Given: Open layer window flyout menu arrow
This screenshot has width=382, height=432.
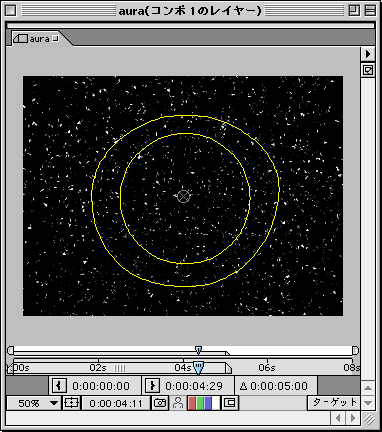Looking at the screenshot, I should point(368,54).
